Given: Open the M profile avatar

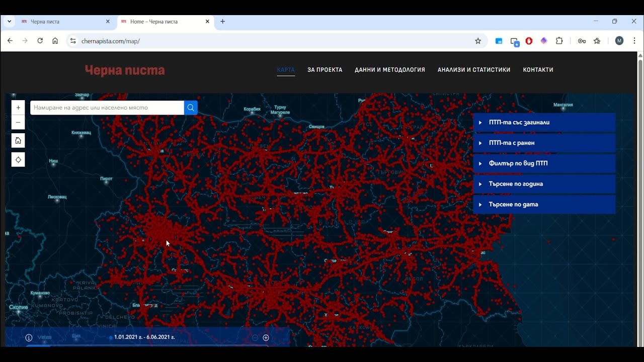Looking at the screenshot, I should pos(619,41).
